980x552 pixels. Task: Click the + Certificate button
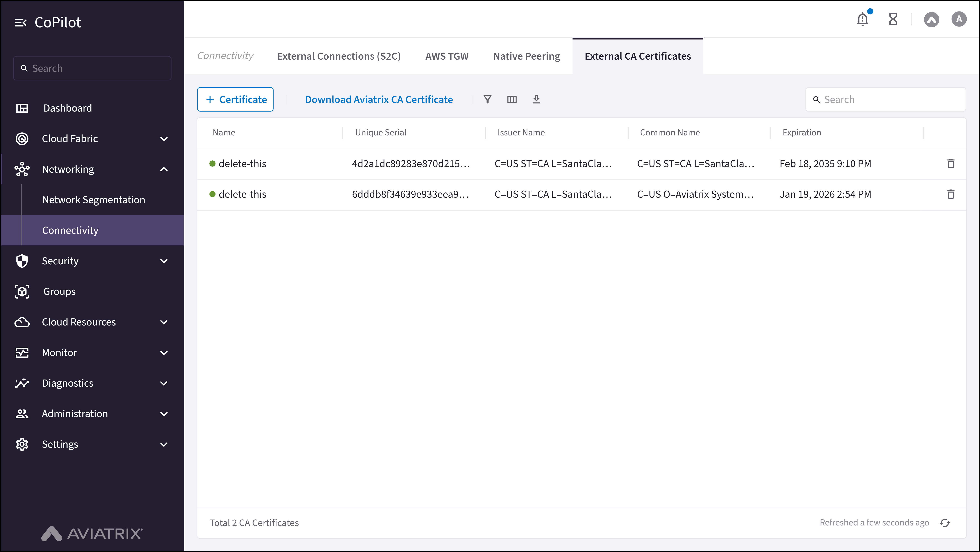click(235, 99)
